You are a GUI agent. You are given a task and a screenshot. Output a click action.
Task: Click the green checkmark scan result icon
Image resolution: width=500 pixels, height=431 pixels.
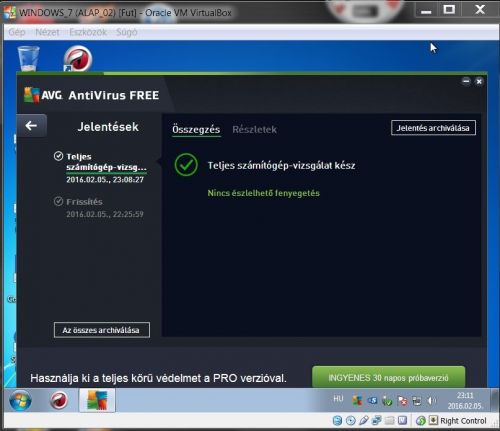(186, 165)
